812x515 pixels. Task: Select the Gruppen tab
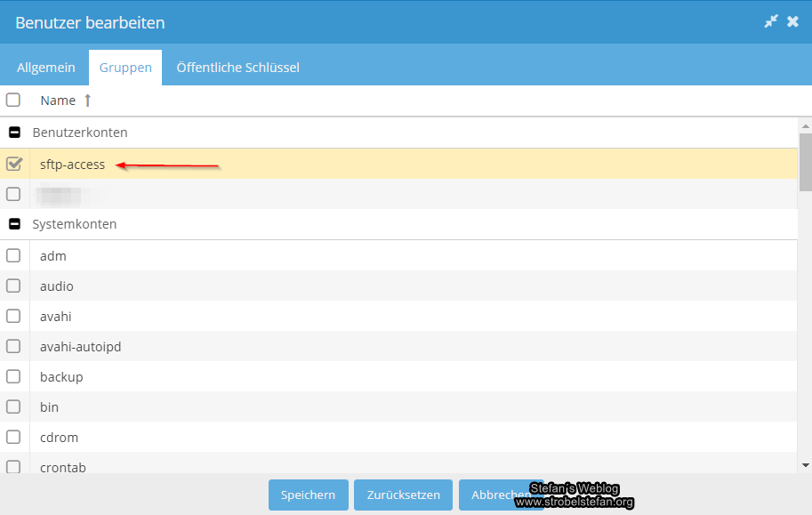coord(125,68)
